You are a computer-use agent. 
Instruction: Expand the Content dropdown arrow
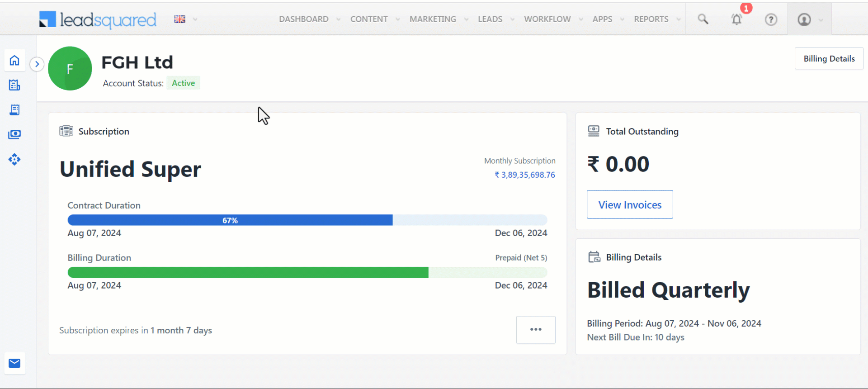point(398,19)
